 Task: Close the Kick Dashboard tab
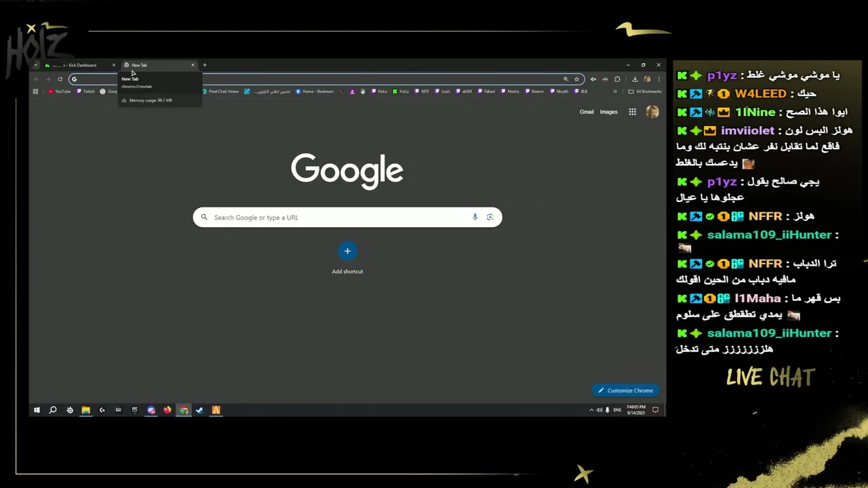coord(113,65)
